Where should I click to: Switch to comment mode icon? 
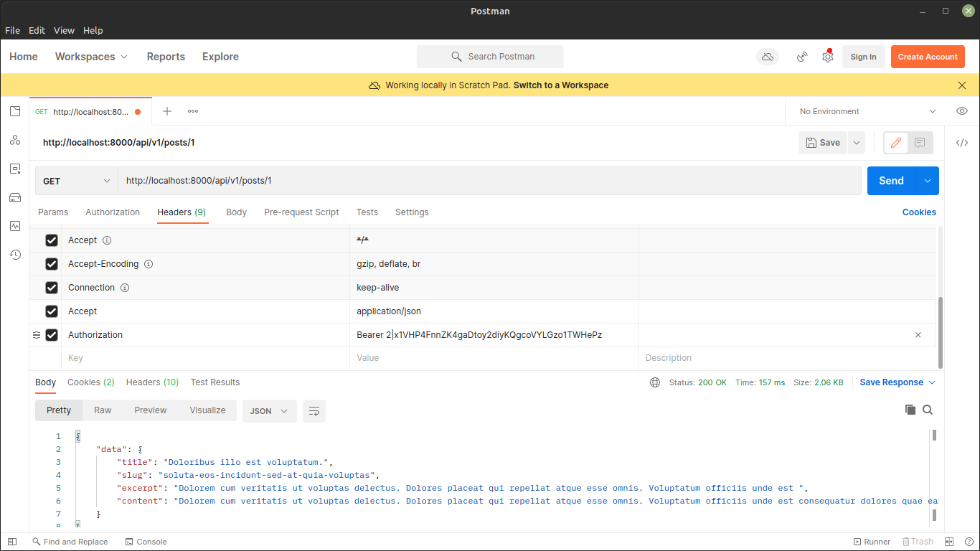point(920,143)
